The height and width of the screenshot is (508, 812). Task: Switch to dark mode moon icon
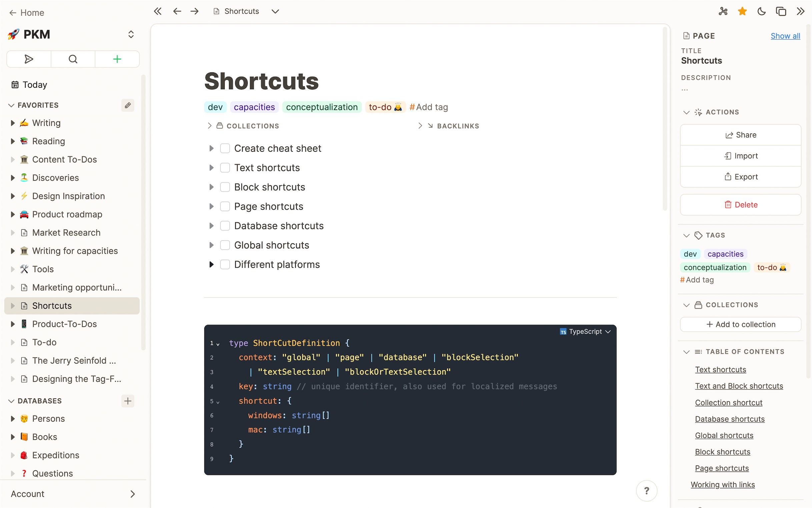point(762,11)
